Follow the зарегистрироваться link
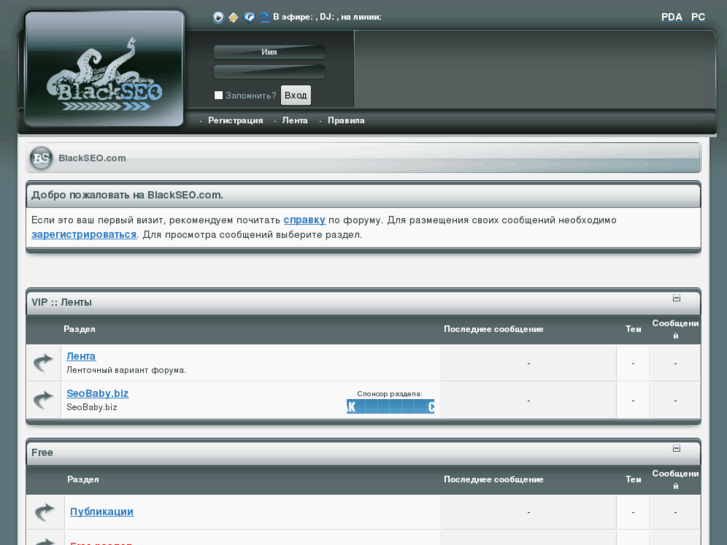The image size is (727, 545). (84, 235)
